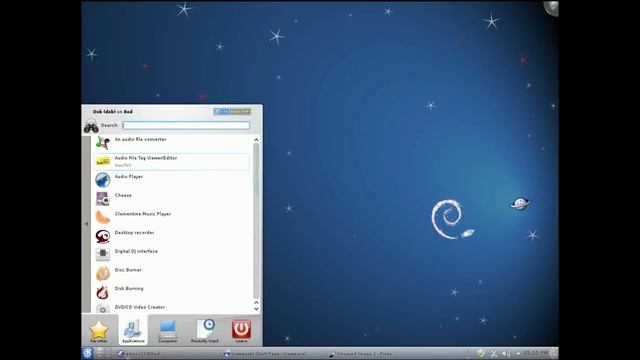
Task: Click the binoculars search icon
Action: click(x=91, y=127)
